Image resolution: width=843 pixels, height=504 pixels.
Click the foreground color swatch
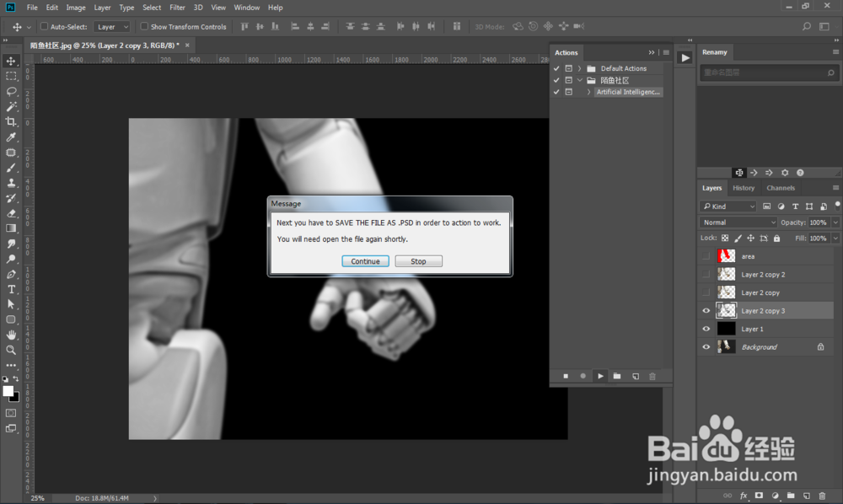pyautogui.click(x=8, y=390)
